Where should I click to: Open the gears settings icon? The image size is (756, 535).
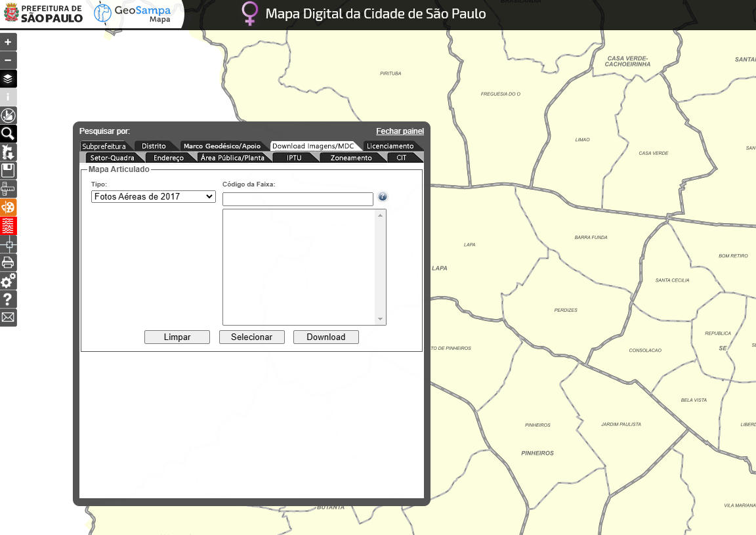tap(8, 281)
